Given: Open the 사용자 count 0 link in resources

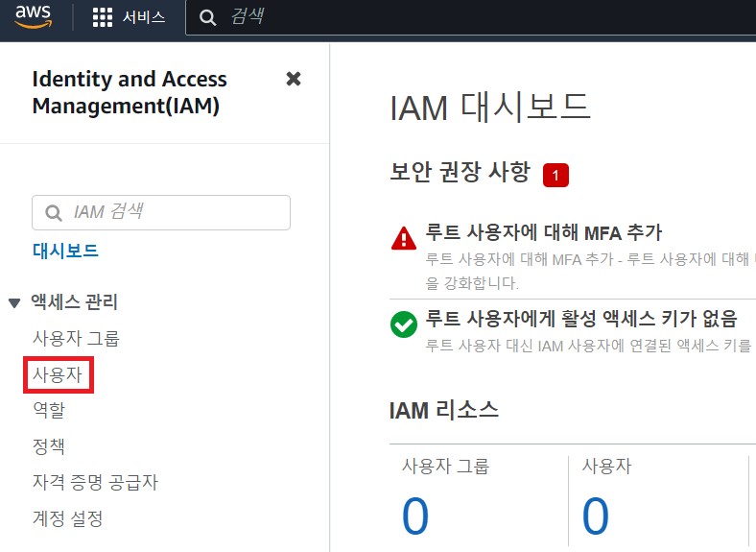Looking at the screenshot, I should pos(596,516).
